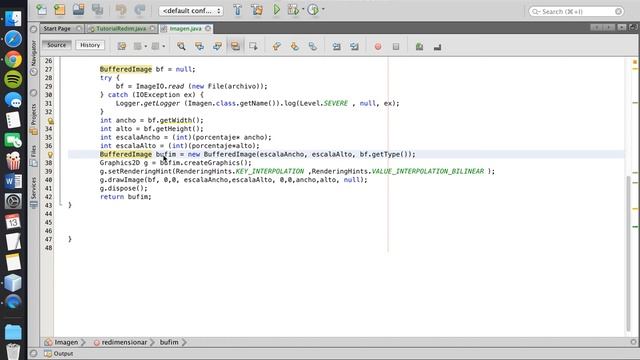640x360 pixels.
Task: Click the Undo arrow icon
Action: [x=121, y=10]
